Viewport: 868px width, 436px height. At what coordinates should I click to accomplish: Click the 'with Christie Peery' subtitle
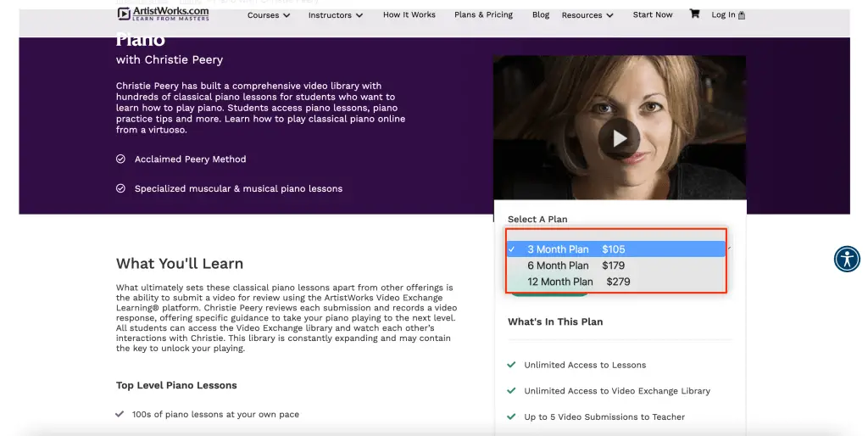click(170, 60)
